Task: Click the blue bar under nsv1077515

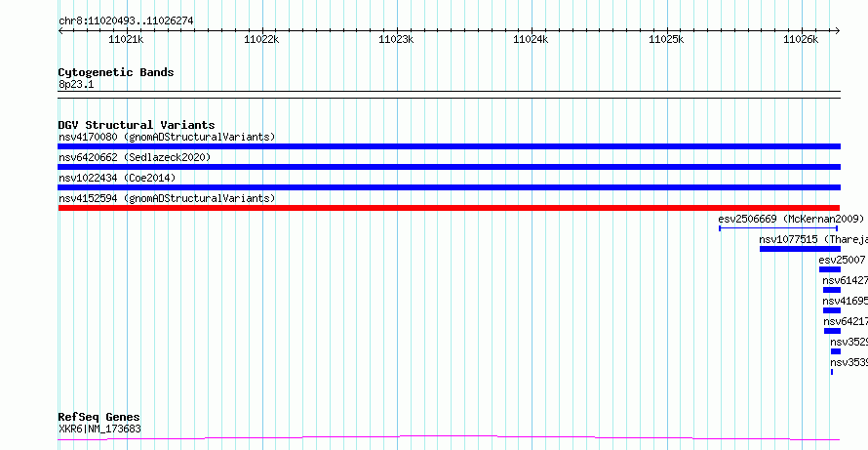Action: click(x=800, y=249)
